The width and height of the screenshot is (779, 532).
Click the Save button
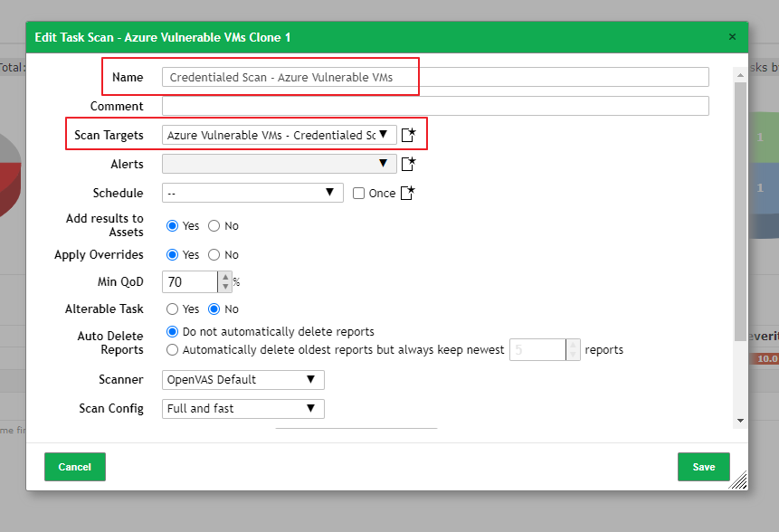[x=704, y=467]
